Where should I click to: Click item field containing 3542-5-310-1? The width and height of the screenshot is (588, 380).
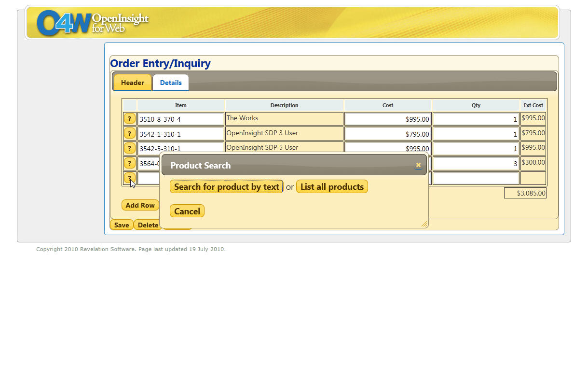[x=181, y=148]
